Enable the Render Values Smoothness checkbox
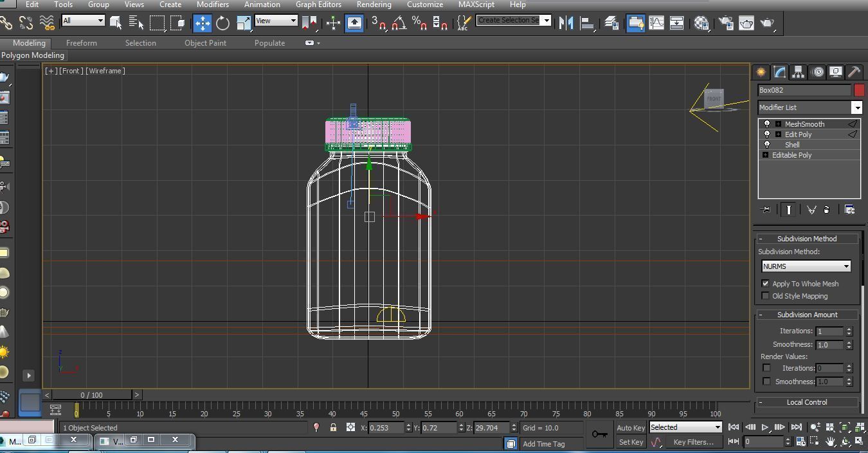This screenshot has width=868, height=453. [766, 382]
